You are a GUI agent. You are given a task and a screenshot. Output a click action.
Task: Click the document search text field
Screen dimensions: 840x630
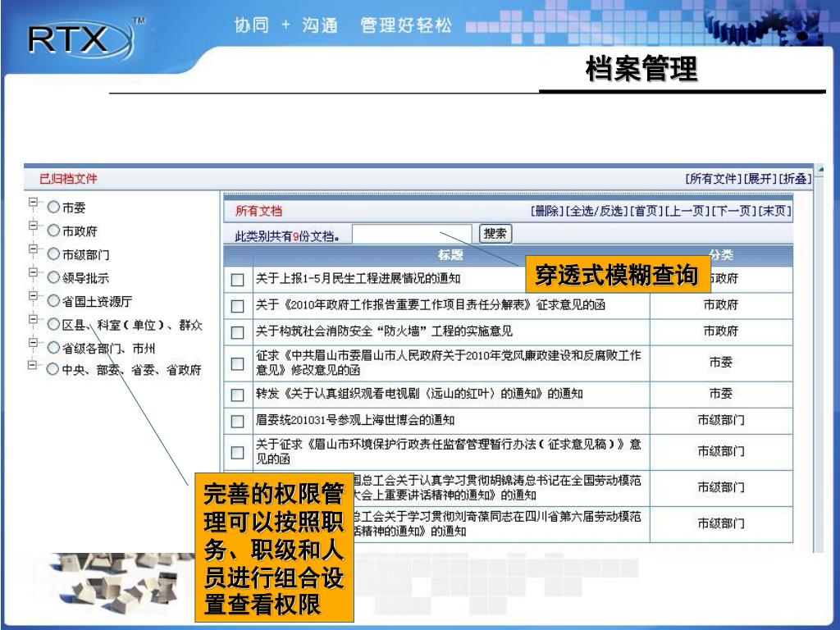tap(413, 235)
